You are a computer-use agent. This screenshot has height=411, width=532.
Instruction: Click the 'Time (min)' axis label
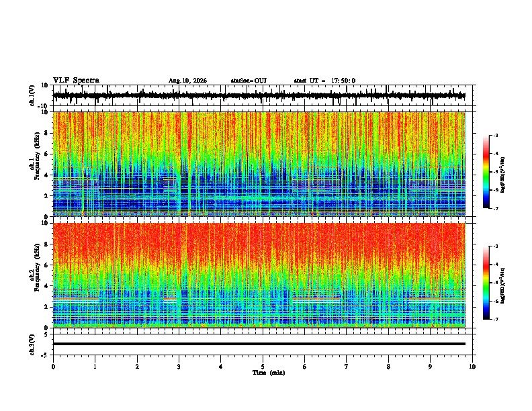(269, 373)
